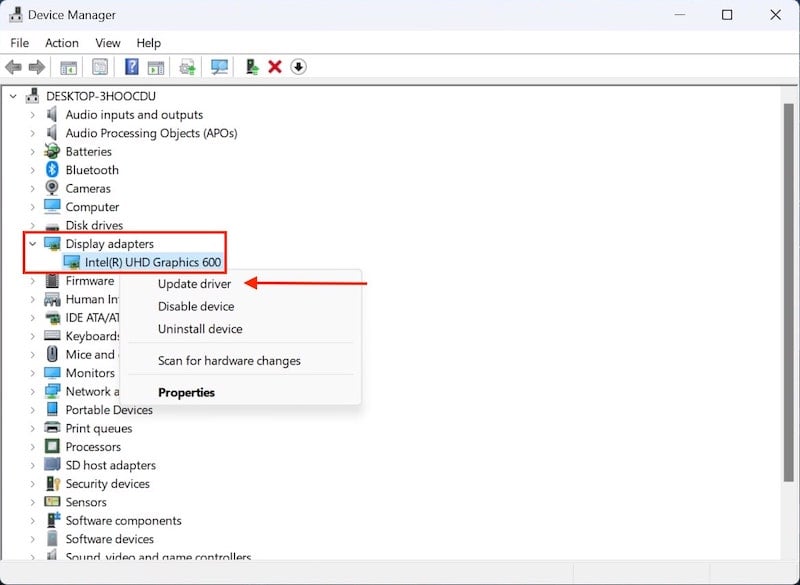The image size is (800, 585).
Task: Open the View menu
Action: click(x=108, y=43)
